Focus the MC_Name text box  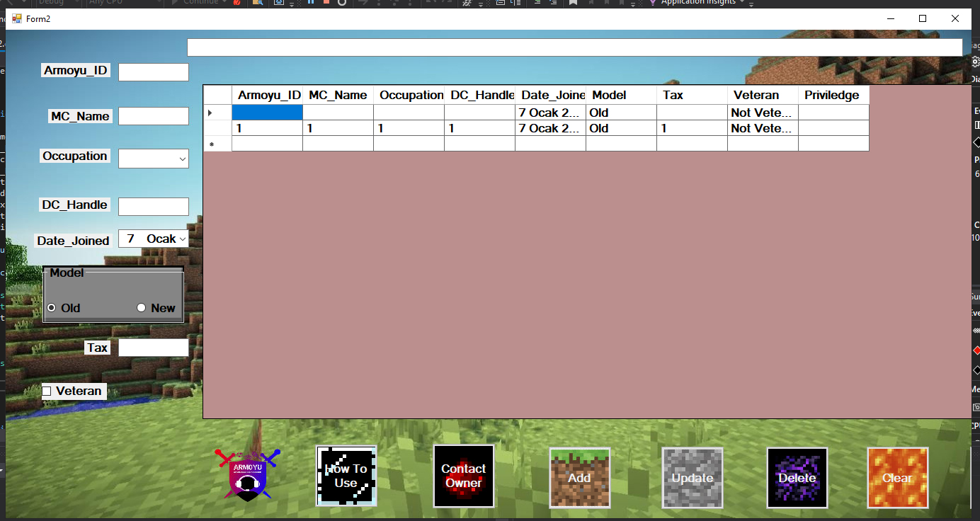[x=154, y=116]
